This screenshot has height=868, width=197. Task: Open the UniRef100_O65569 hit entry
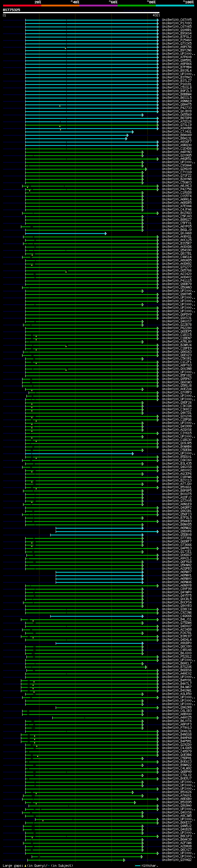pos(177,115)
